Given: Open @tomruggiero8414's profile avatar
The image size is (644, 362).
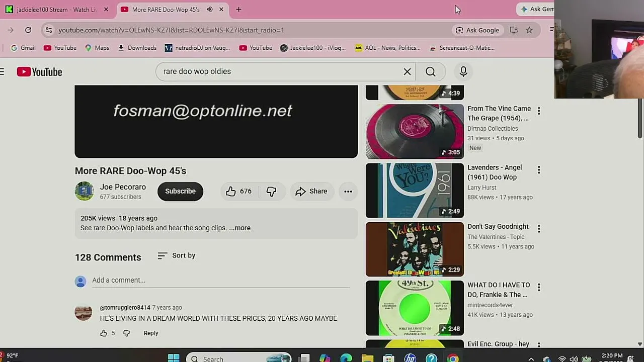Looking at the screenshot, I should (x=83, y=312).
